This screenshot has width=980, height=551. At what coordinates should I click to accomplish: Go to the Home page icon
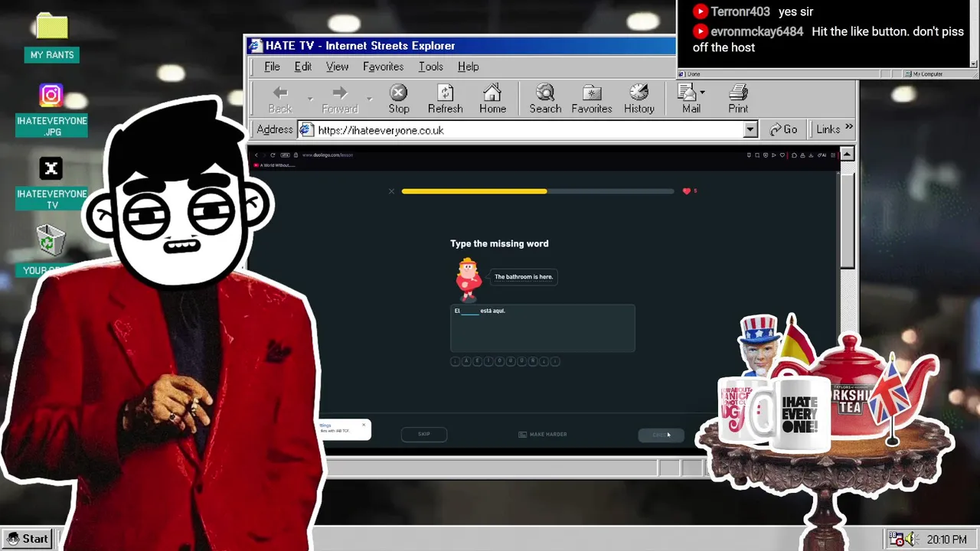492,99
